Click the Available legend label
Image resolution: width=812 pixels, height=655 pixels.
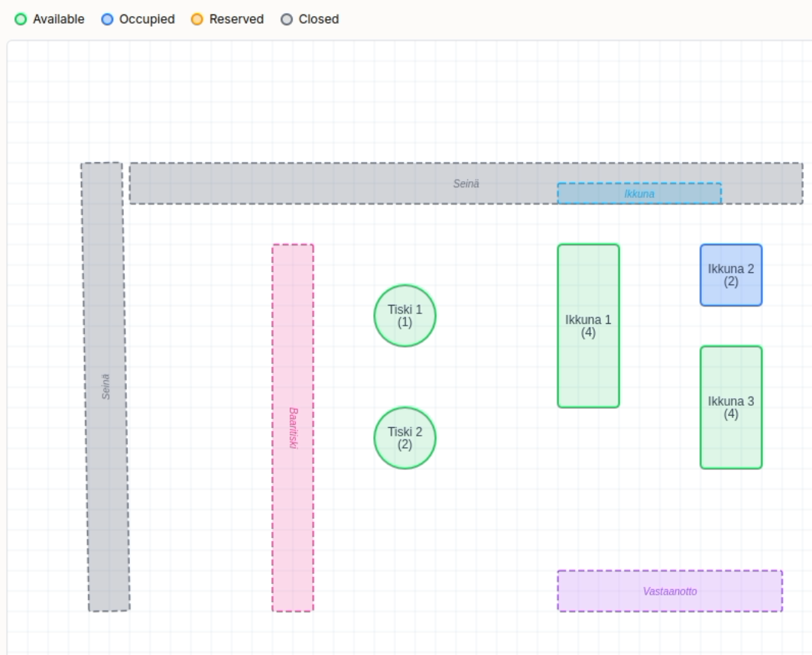59,19
